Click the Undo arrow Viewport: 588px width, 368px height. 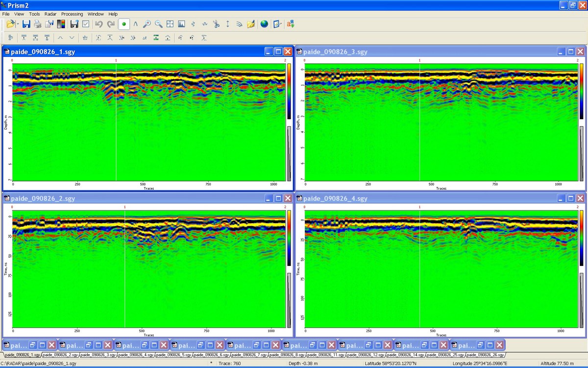tap(98, 24)
